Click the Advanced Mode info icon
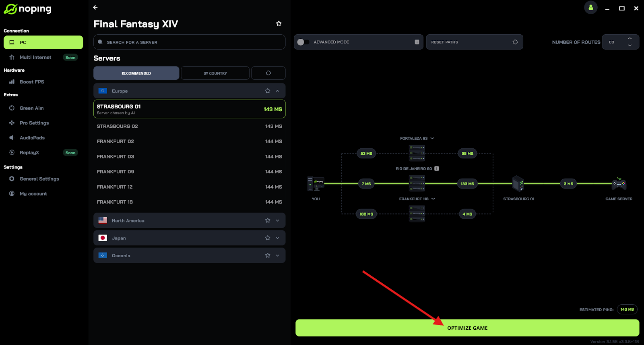The width and height of the screenshot is (644, 345). pyautogui.click(x=417, y=42)
